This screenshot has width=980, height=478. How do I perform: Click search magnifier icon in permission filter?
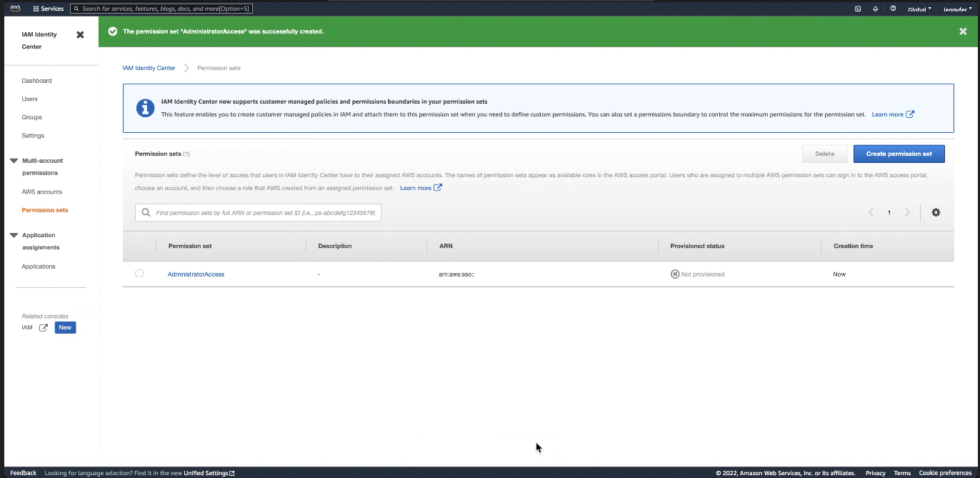tap(146, 212)
